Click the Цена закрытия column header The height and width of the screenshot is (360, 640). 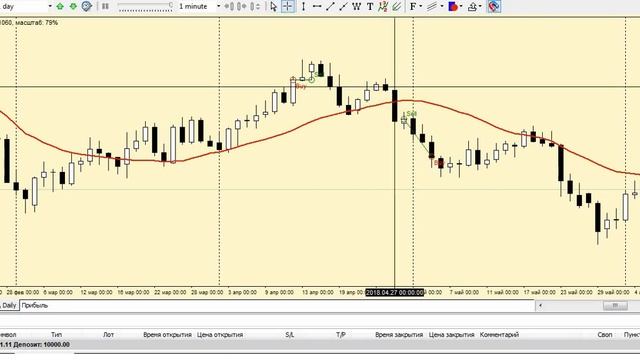click(x=451, y=335)
